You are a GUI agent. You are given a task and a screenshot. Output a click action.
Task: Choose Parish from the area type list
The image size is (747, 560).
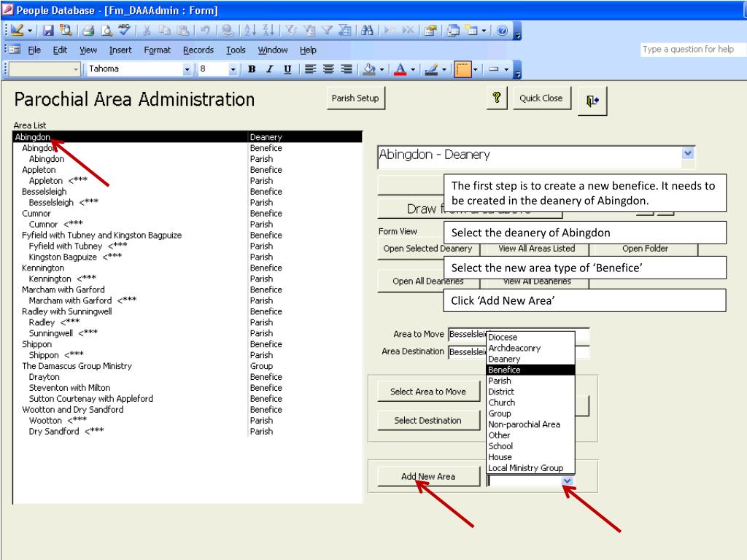tap(531, 381)
